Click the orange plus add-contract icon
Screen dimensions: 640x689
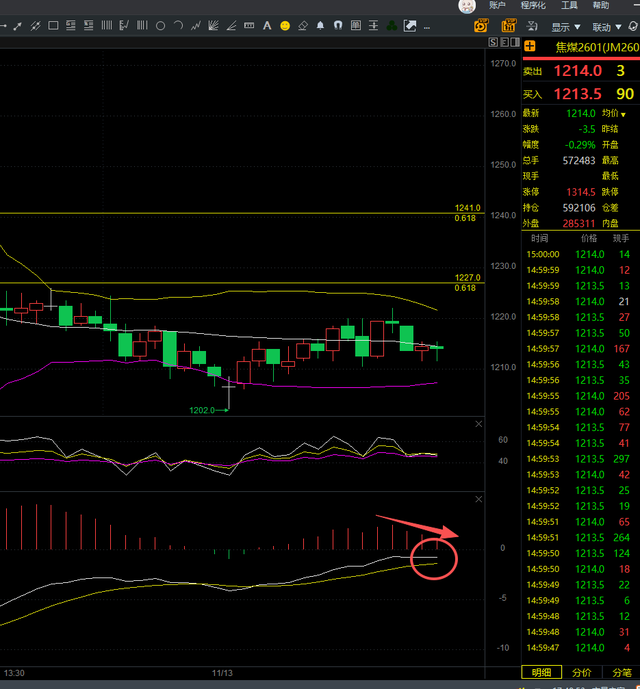click(x=530, y=46)
